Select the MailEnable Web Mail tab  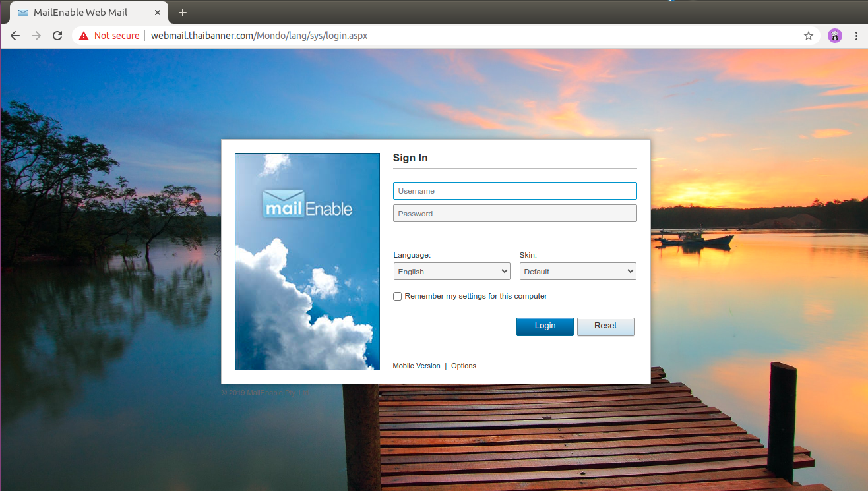(80, 13)
